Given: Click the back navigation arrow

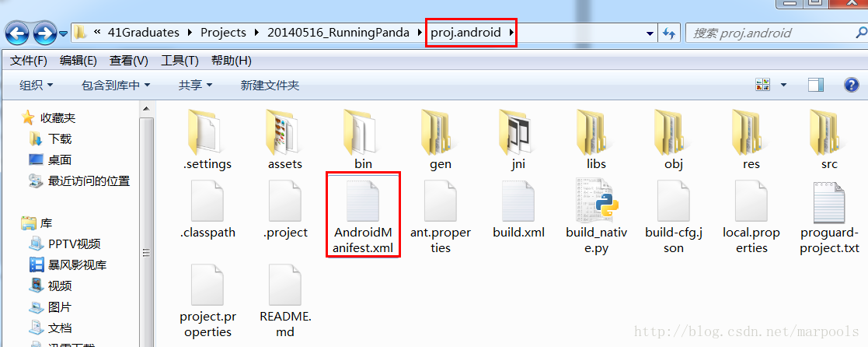Looking at the screenshot, I should coord(16,33).
